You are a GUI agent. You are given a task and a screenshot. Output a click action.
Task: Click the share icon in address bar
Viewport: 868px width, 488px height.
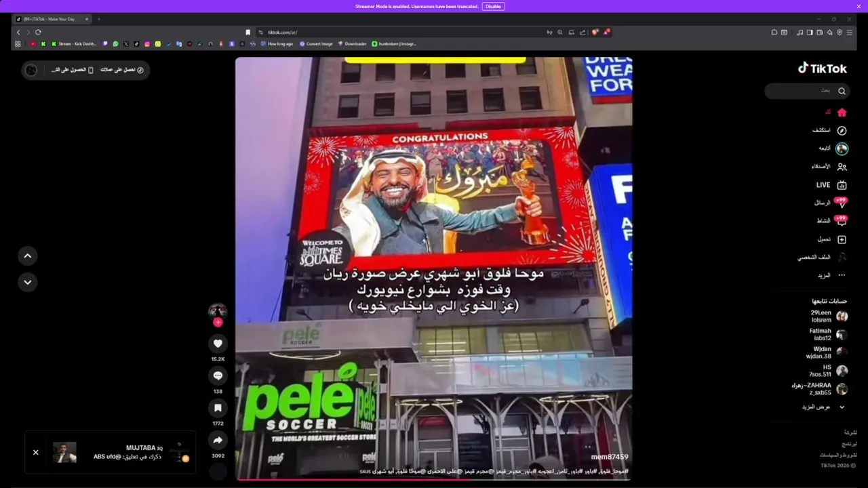(583, 32)
